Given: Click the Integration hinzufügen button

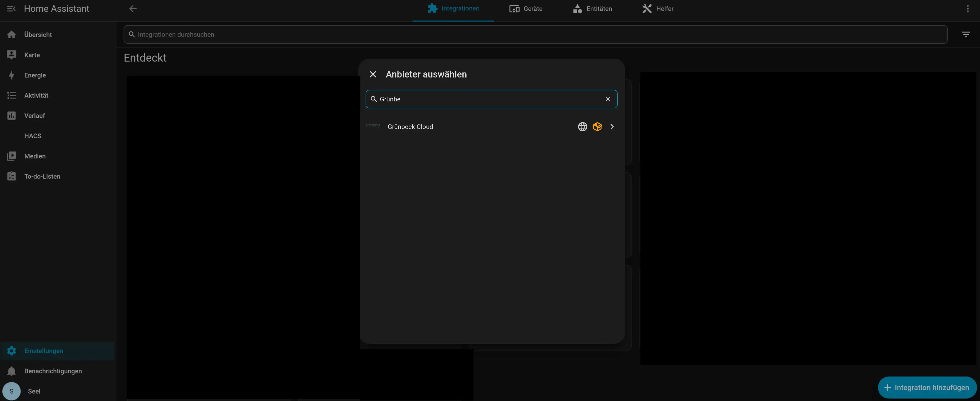Looking at the screenshot, I should tap(927, 387).
